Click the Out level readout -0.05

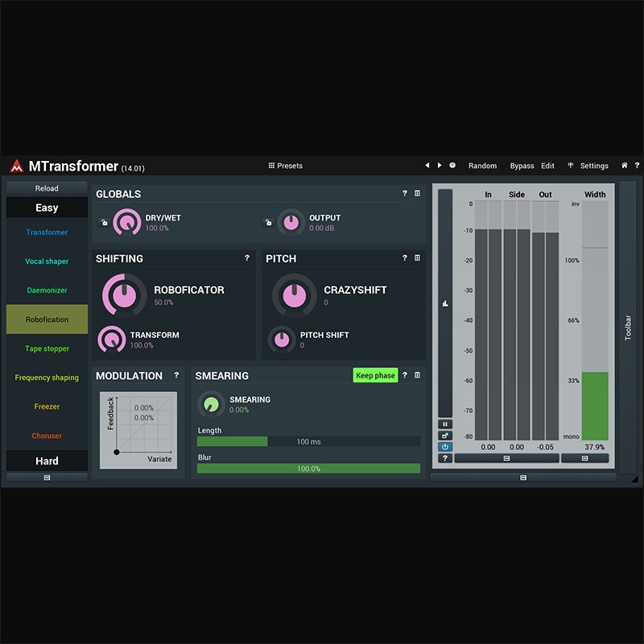click(x=546, y=447)
